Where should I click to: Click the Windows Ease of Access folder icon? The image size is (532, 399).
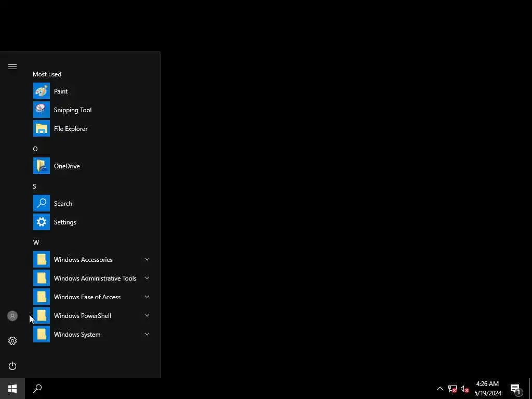42,297
